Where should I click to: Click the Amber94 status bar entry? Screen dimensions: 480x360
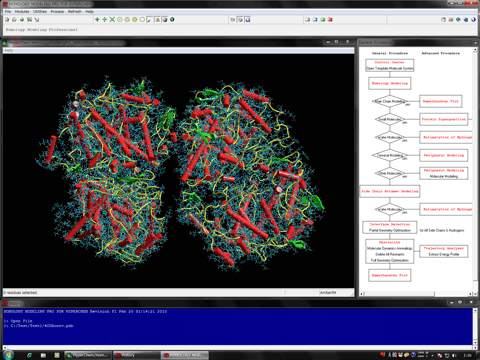tap(328, 293)
